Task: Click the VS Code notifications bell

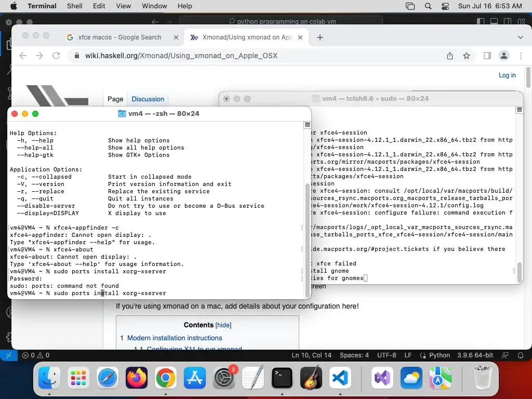Action: 521,355
